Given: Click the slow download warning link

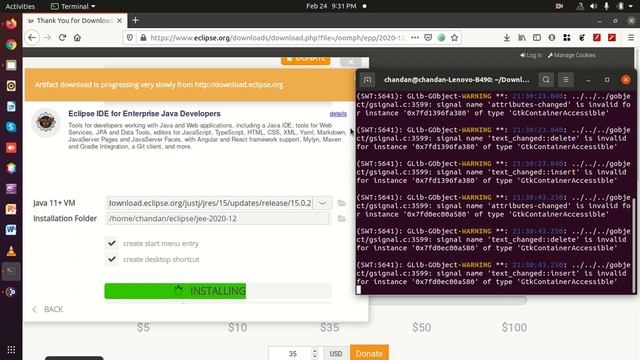Looking at the screenshot, I should [239, 84].
